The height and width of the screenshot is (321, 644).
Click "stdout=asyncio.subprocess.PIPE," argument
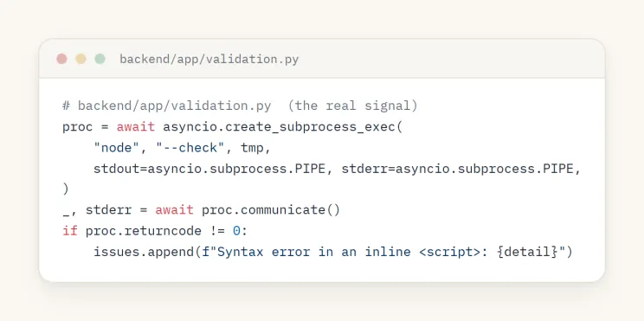(213, 169)
